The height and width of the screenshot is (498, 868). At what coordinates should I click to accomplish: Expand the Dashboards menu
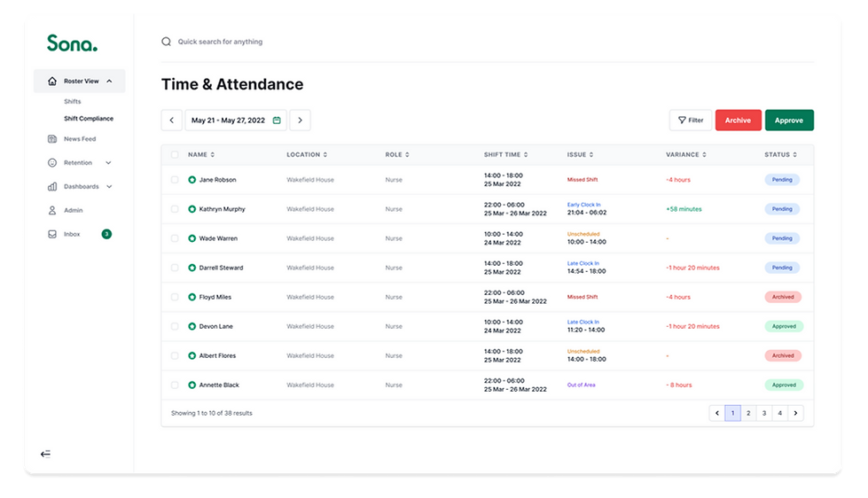click(x=108, y=187)
